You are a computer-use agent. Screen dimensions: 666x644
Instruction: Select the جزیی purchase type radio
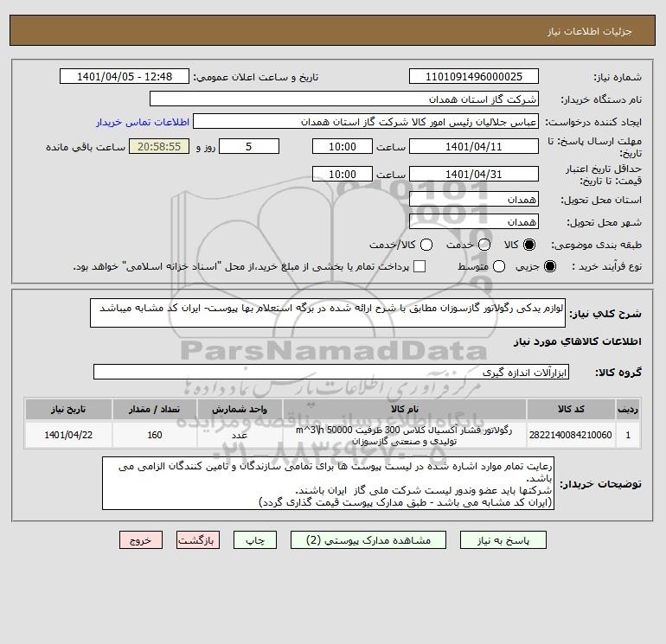(549, 266)
